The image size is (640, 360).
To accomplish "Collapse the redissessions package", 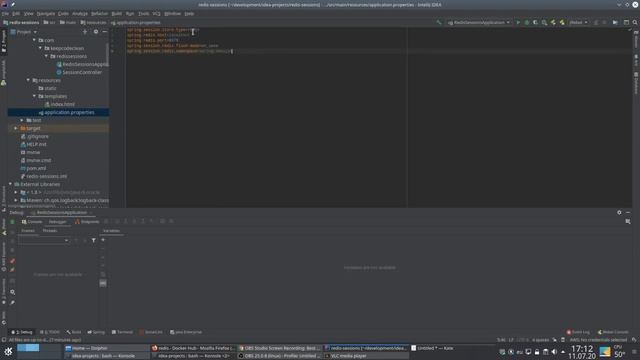I will 47,56.
